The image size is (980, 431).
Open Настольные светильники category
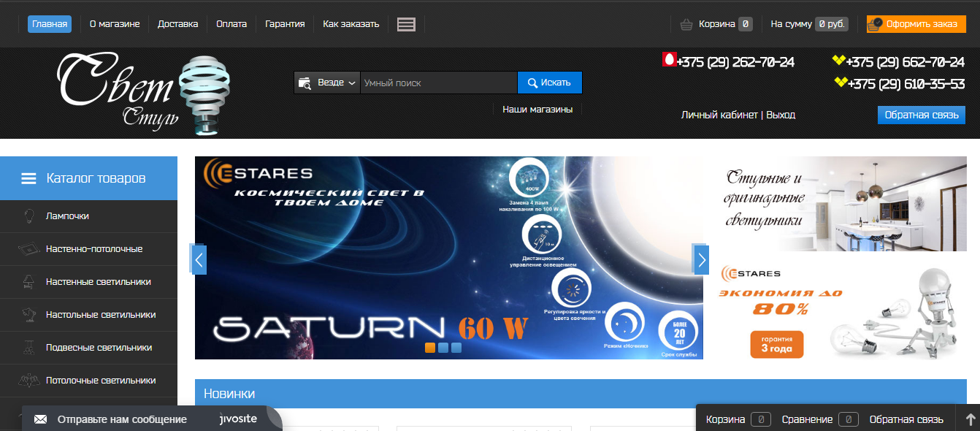click(88, 315)
